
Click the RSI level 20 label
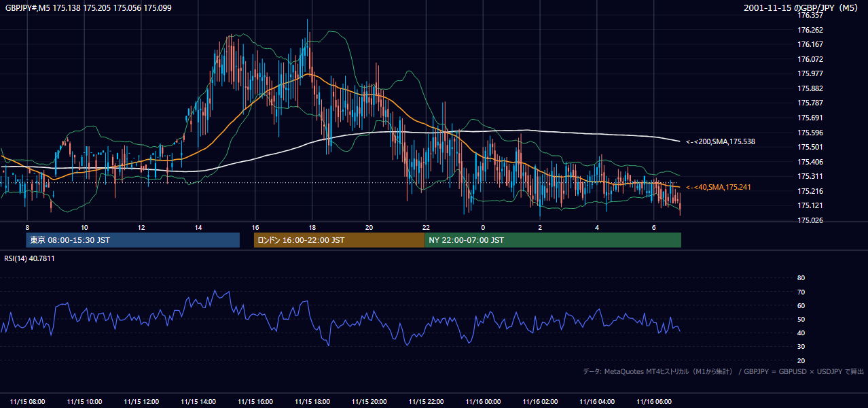(801, 360)
